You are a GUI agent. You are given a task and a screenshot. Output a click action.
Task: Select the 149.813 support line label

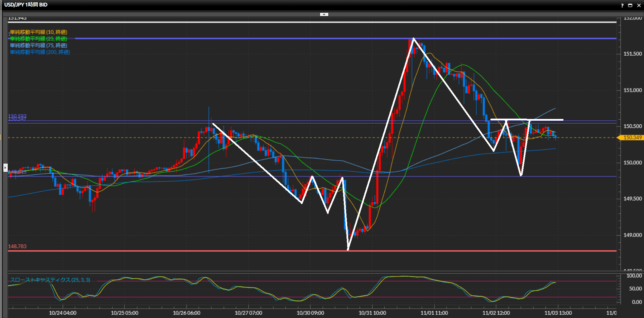(18, 172)
